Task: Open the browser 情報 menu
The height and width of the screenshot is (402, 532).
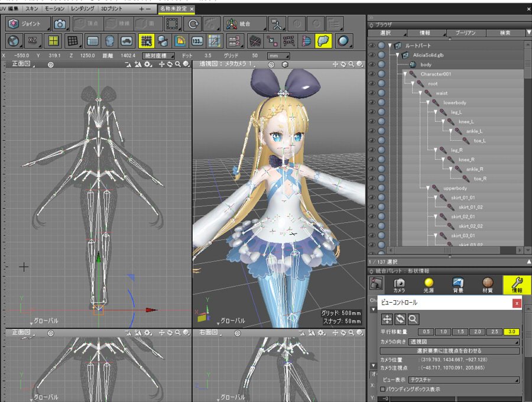Action: tap(426, 33)
